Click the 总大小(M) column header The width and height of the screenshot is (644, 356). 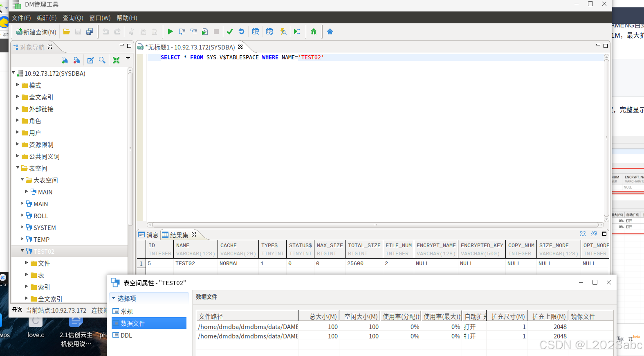pos(319,316)
